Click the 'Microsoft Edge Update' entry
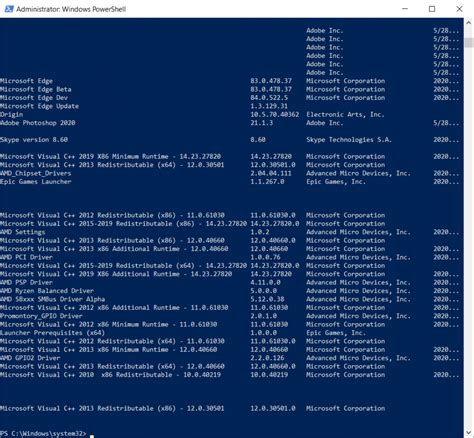This screenshot has height=438, width=474. [x=39, y=106]
